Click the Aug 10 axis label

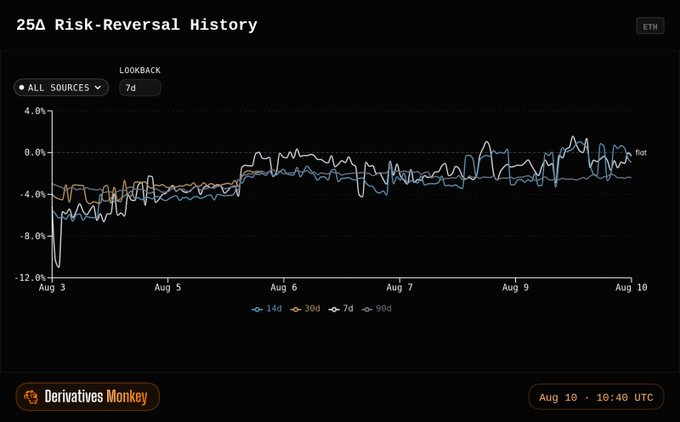click(631, 288)
